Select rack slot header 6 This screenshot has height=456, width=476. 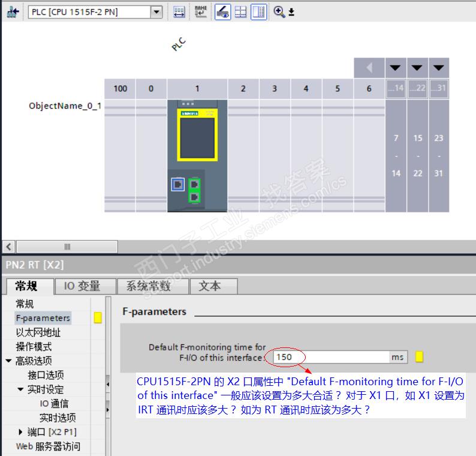(369, 89)
